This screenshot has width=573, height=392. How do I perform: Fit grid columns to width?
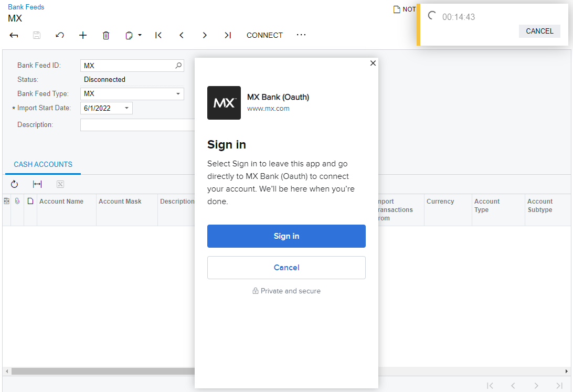[37, 184]
